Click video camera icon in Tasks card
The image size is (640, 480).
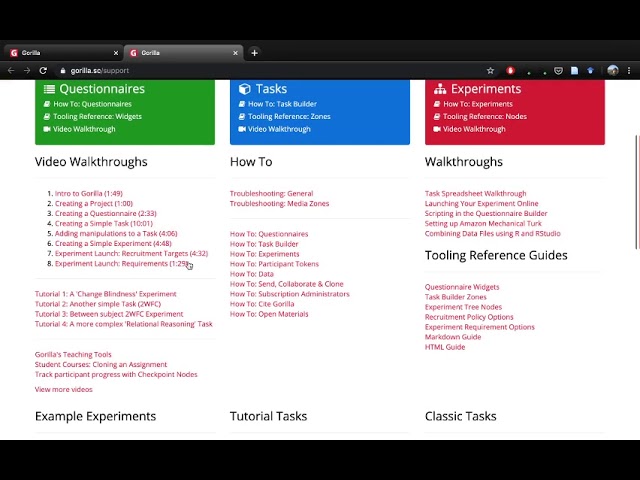pyautogui.click(x=242, y=129)
